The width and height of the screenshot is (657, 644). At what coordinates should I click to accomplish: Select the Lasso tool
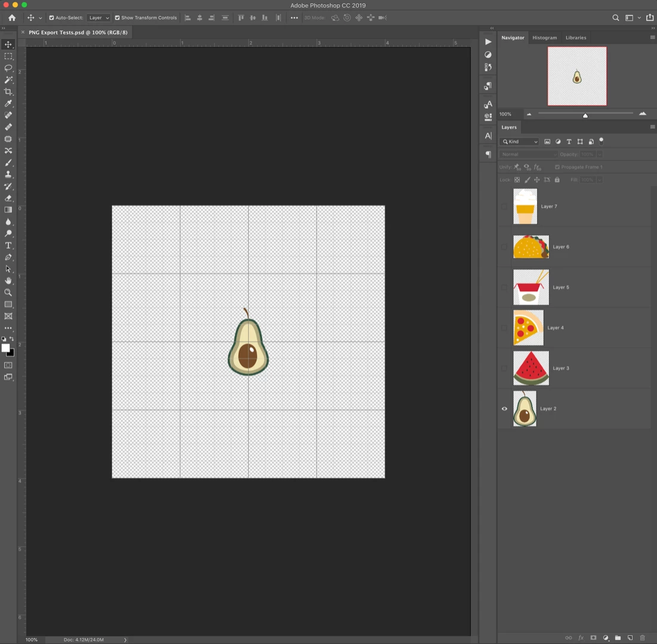(x=8, y=68)
